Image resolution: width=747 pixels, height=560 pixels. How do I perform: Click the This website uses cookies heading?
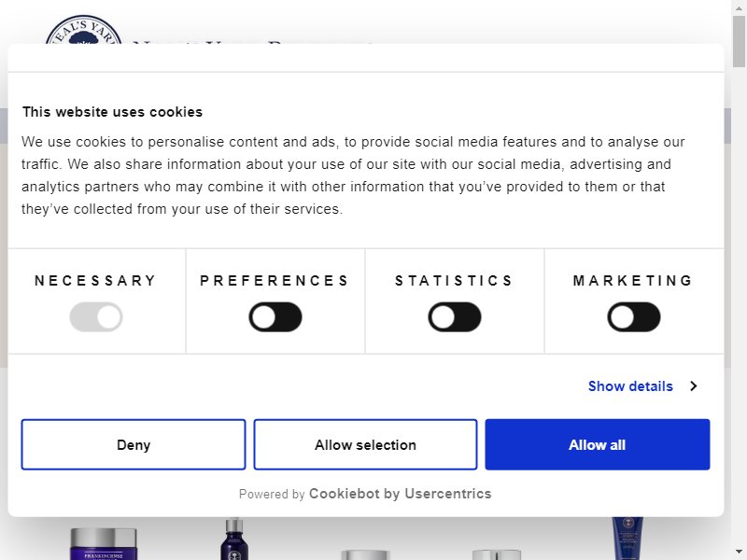pos(112,112)
